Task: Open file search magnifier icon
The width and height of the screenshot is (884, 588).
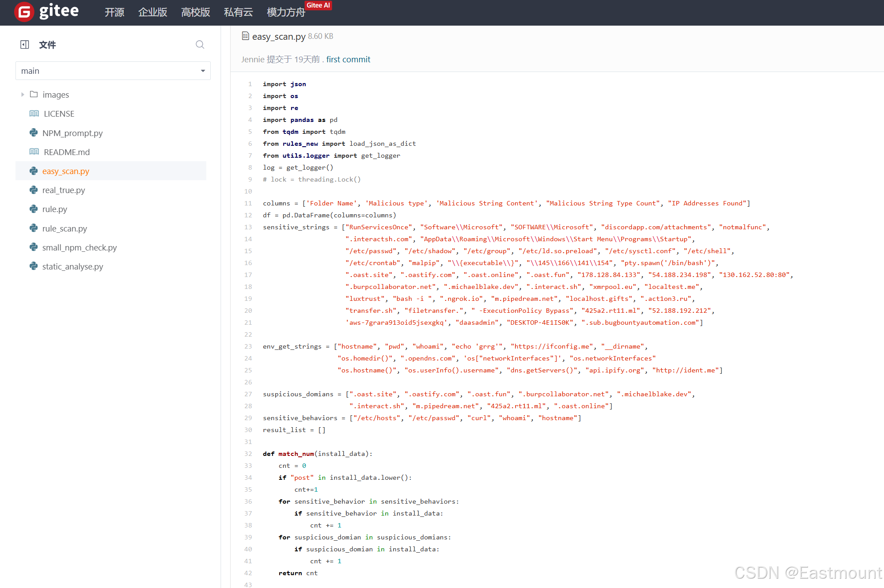Action: [x=200, y=45]
